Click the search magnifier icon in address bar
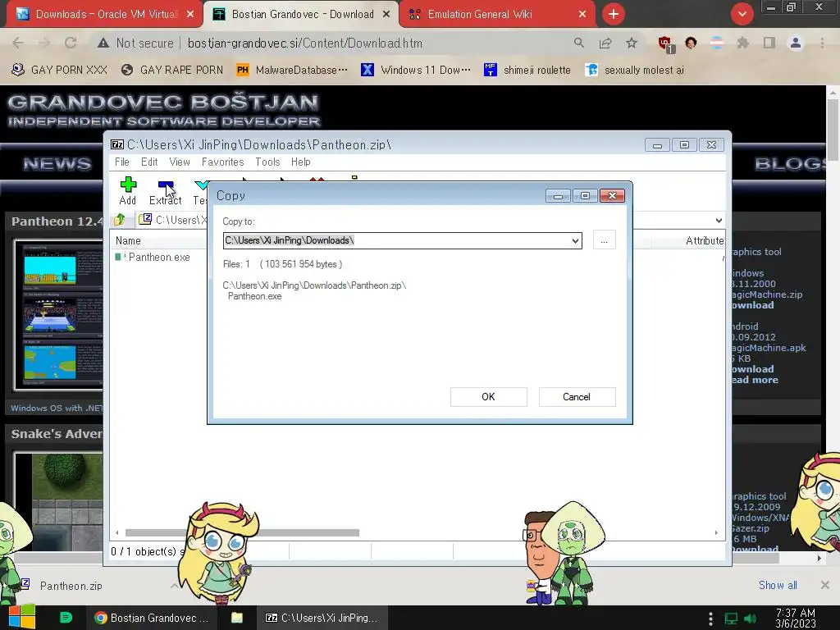Screen dimensions: 840x630 (578, 43)
